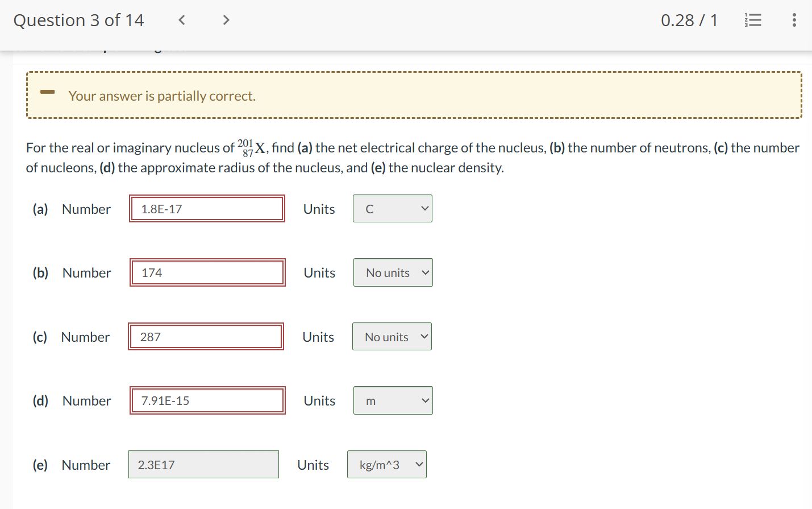The image size is (812, 509).
Task: Open the question list icon
Action: [x=752, y=19]
